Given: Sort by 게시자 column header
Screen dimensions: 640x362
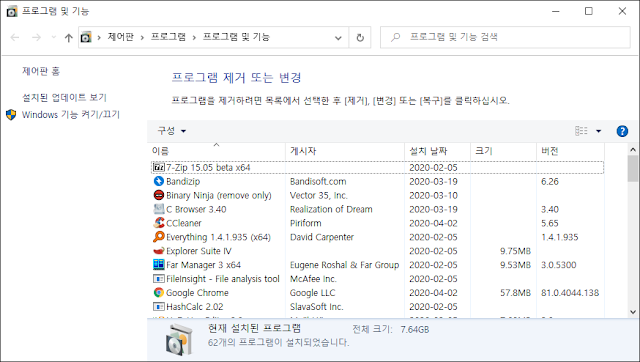Looking at the screenshot, I should coord(345,151).
